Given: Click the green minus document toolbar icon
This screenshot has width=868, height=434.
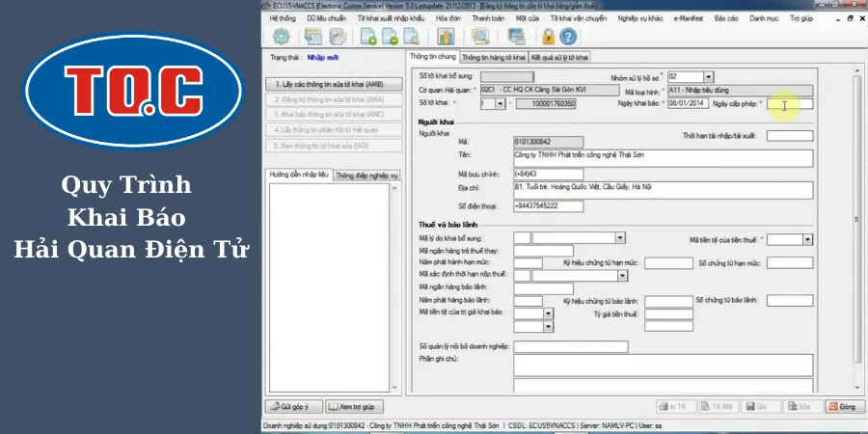Looking at the screenshot, I should pos(390,37).
